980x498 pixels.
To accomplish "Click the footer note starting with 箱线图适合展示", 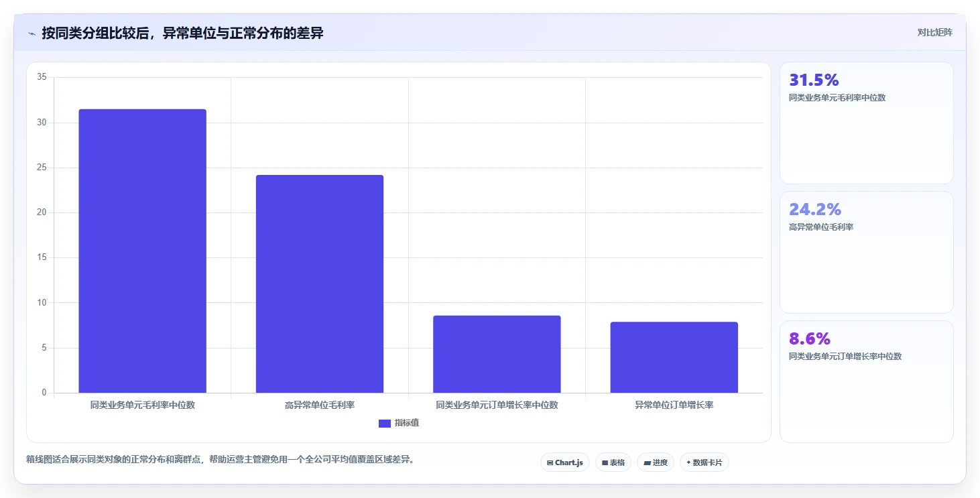I will click(x=220, y=460).
